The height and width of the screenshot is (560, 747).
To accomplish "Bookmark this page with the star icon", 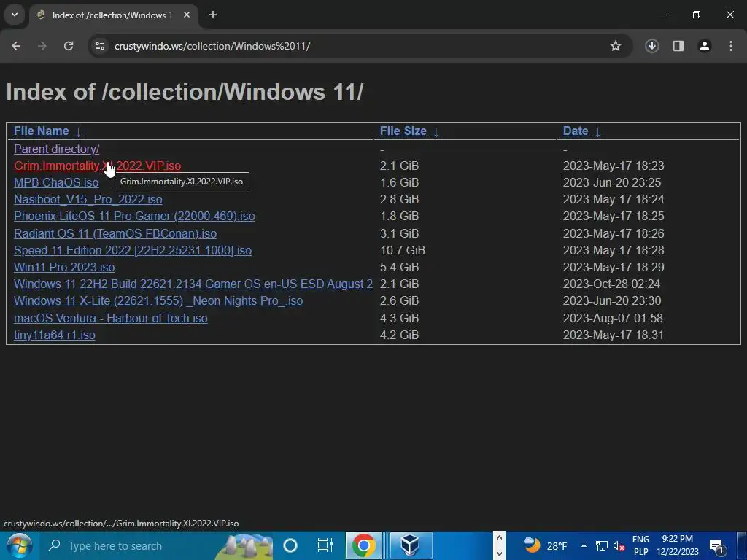I will click(x=616, y=46).
